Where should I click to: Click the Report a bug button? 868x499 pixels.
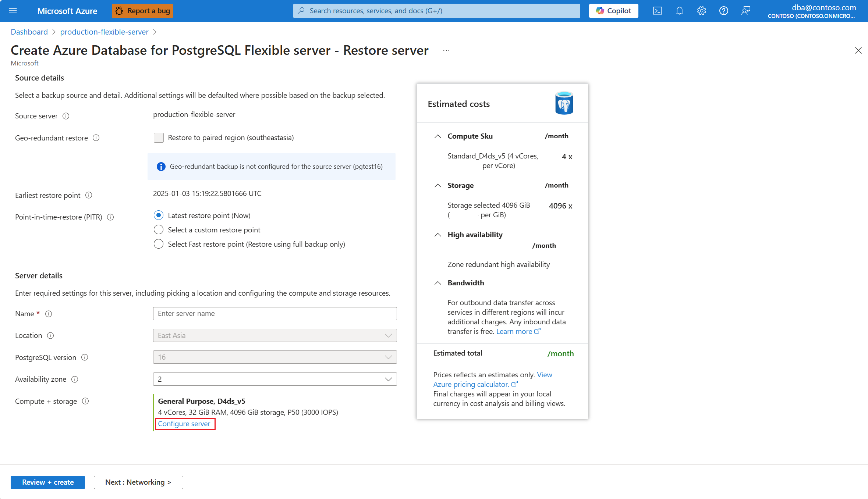(x=142, y=11)
